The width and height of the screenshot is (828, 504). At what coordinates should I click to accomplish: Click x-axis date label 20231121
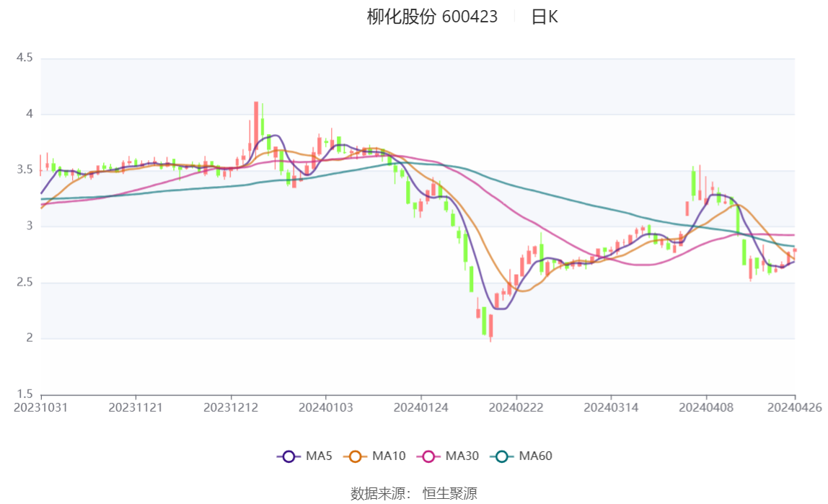coord(136,408)
